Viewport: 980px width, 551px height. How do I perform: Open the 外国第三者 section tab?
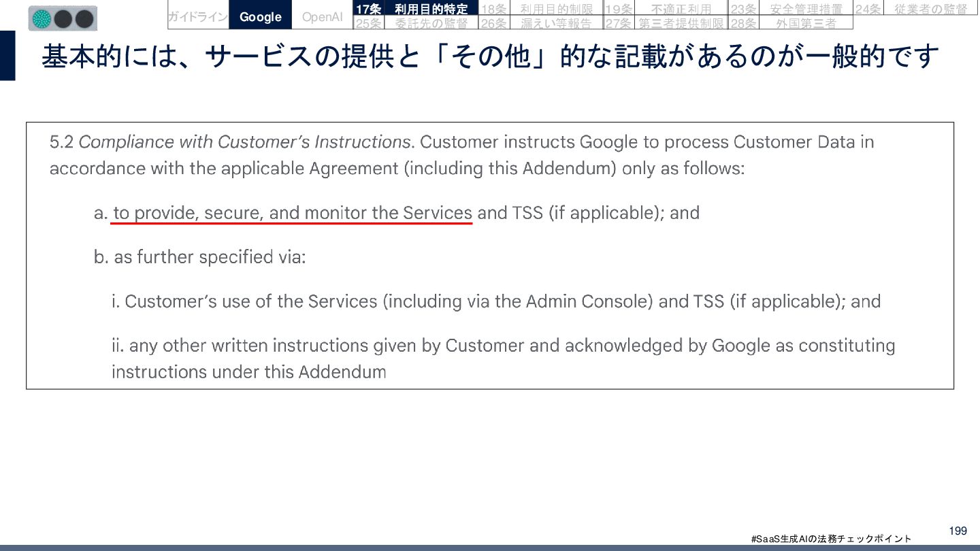806,23
